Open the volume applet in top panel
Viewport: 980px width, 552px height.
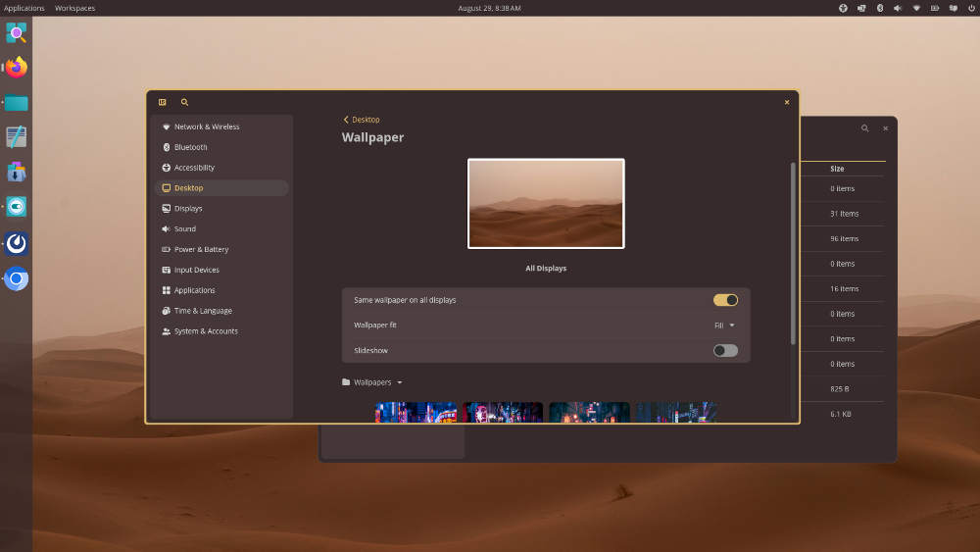tap(898, 8)
